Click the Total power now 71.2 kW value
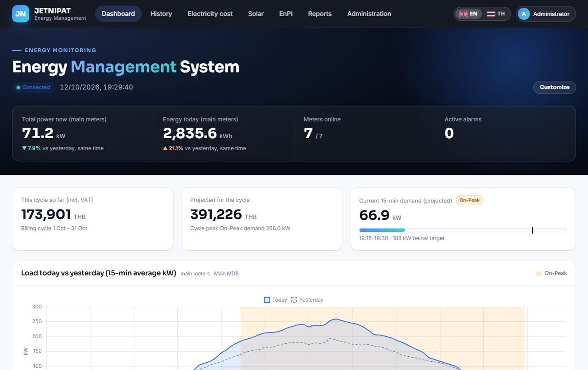Viewport: 588px width, 370px height. (x=44, y=134)
